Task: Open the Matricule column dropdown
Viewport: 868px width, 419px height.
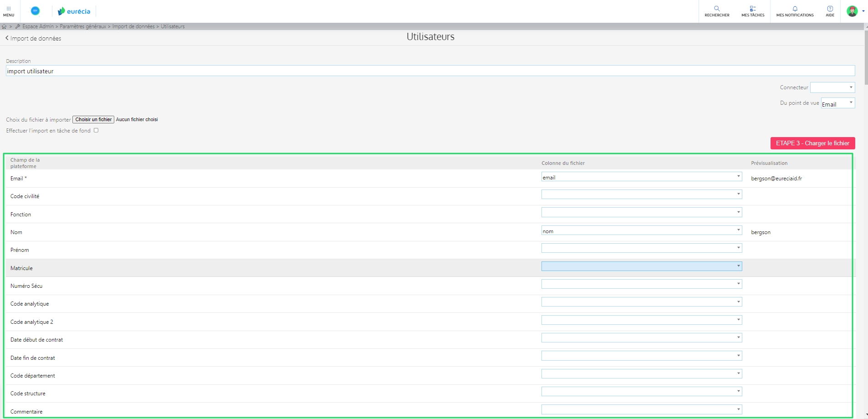Action: pyautogui.click(x=642, y=266)
